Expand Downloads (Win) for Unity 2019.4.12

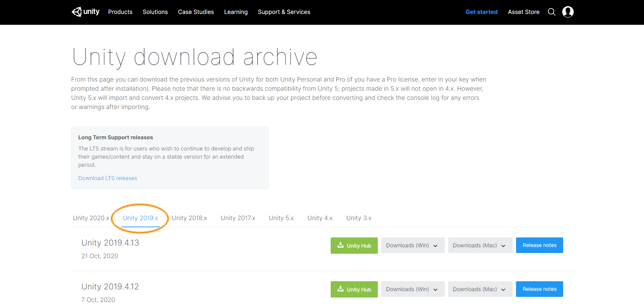point(413,289)
